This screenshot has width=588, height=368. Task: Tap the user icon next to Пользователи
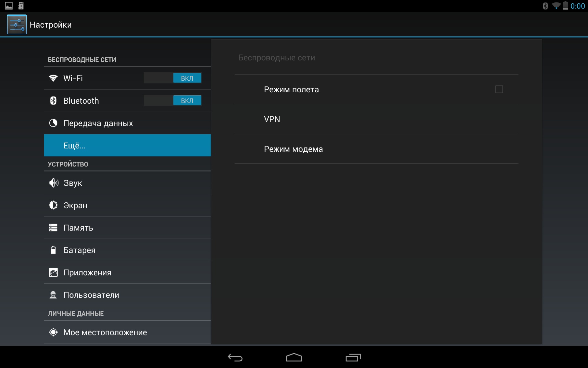tap(53, 295)
